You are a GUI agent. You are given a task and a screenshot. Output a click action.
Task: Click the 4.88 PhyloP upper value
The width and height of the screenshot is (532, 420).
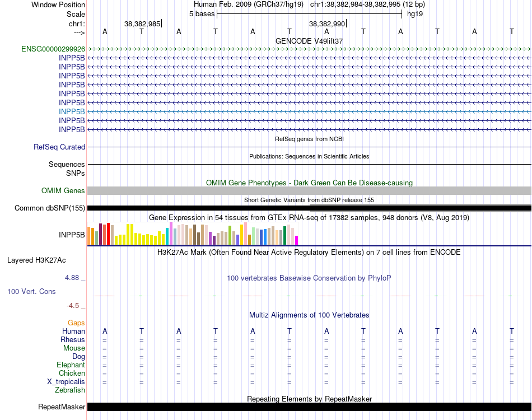[72, 278]
